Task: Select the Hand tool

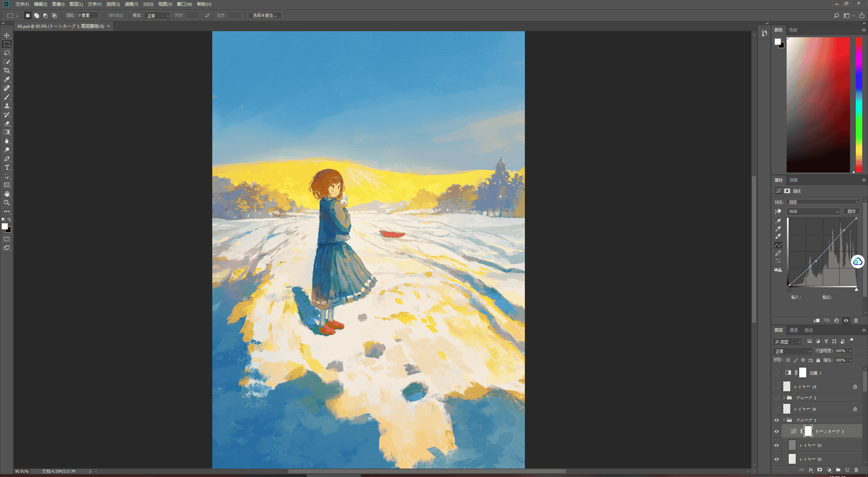Action: [x=7, y=194]
